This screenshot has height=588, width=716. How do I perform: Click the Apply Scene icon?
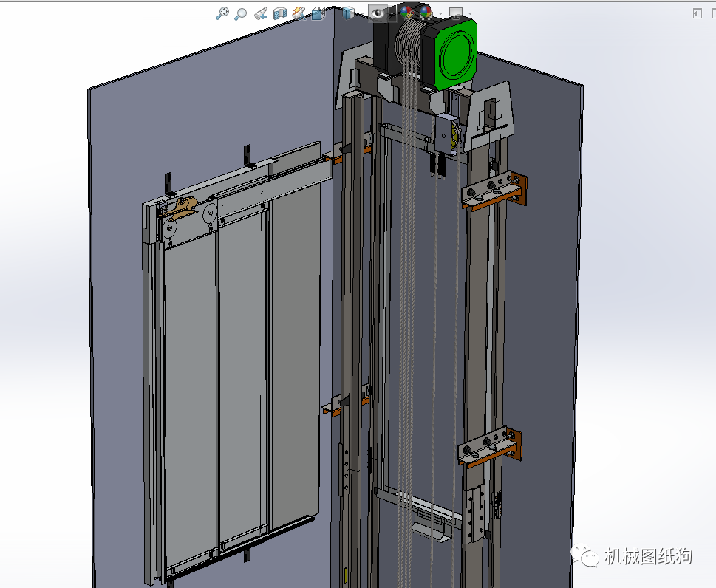pos(426,12)
